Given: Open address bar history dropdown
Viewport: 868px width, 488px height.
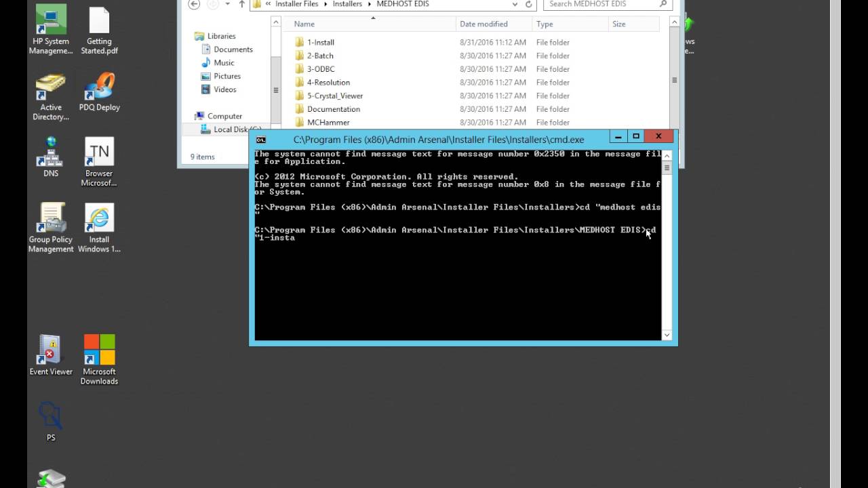Looking at the screenshot, I should click(x=515, y=4).
